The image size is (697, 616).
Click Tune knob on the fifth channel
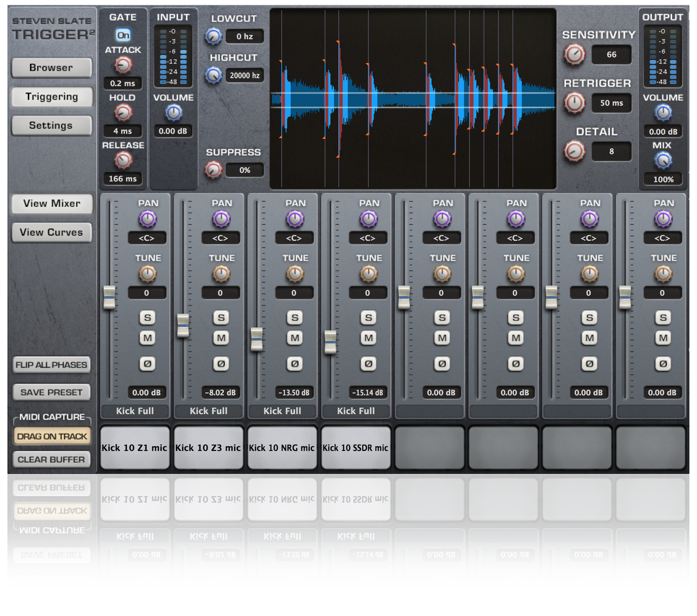point(442,274)
